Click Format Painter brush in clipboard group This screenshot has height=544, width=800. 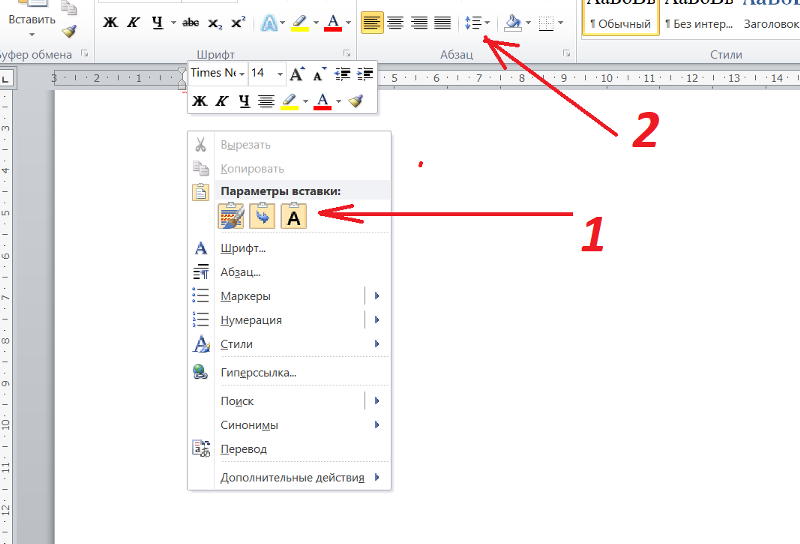pyautogui.click(x=69, y=32)
